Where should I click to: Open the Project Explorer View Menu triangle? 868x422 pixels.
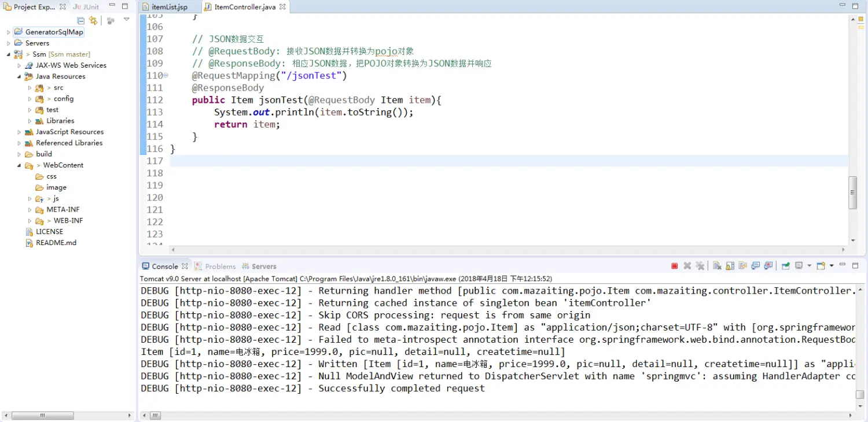[x=127, y=20]
